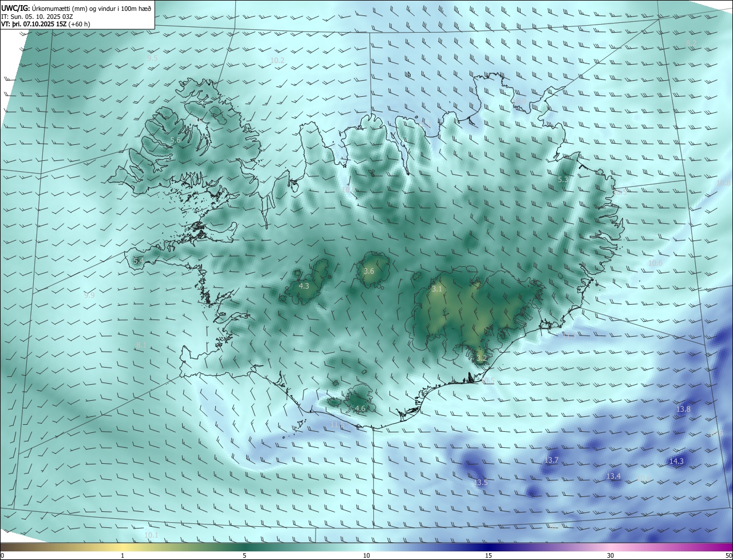Click the 13.8 value label
This screenshot has width=733, height=560.
(684, 409)
